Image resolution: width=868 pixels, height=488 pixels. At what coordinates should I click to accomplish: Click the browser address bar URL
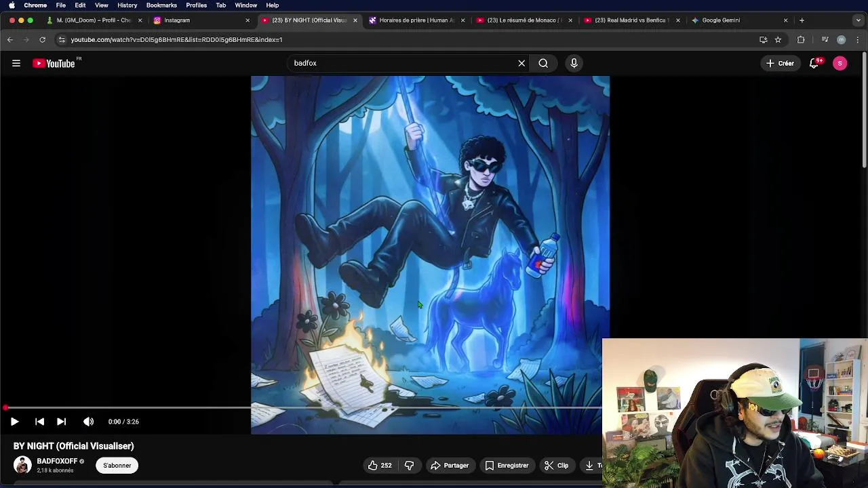176,39
